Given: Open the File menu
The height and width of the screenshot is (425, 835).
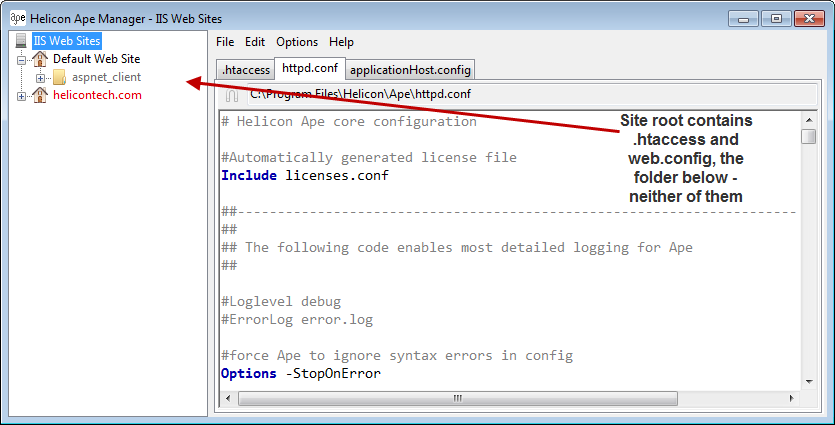Looking at the screenshot, I should tap(225, 42).
